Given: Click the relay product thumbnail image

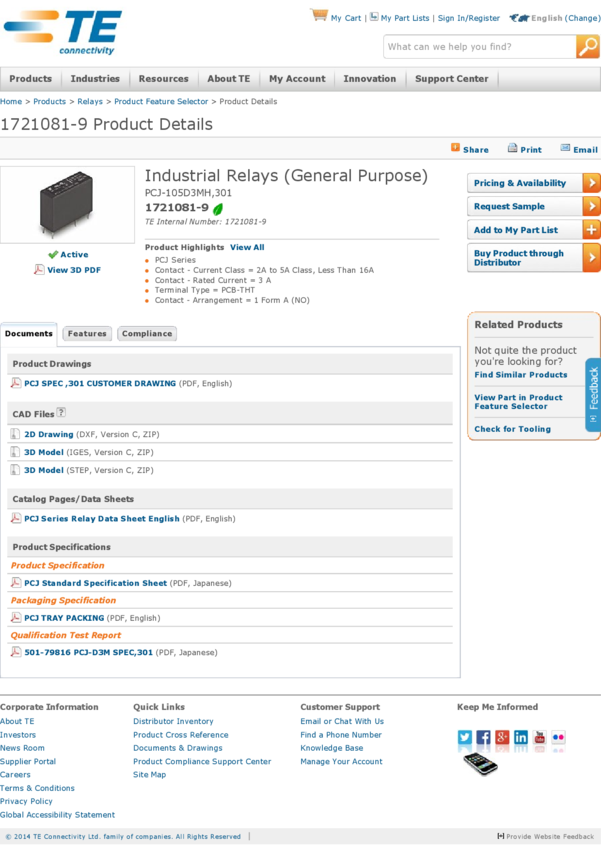Looking at the screenshot, I should 66,204.
